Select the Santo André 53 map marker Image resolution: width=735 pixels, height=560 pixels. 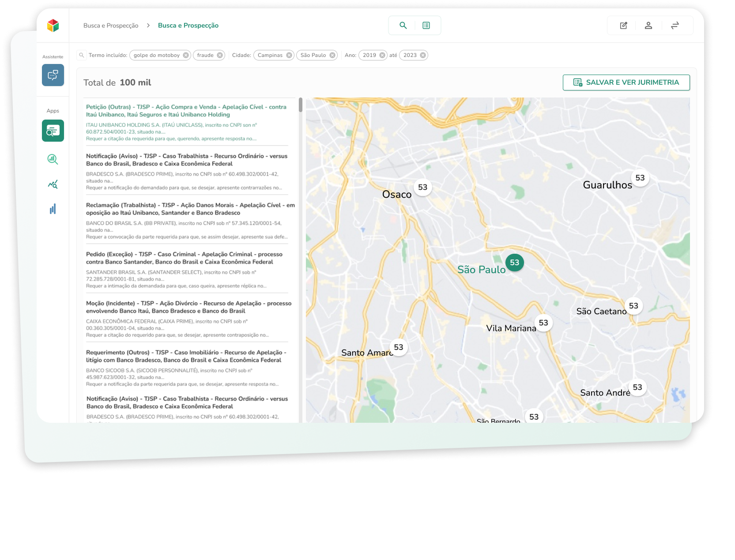coord(637,387)
